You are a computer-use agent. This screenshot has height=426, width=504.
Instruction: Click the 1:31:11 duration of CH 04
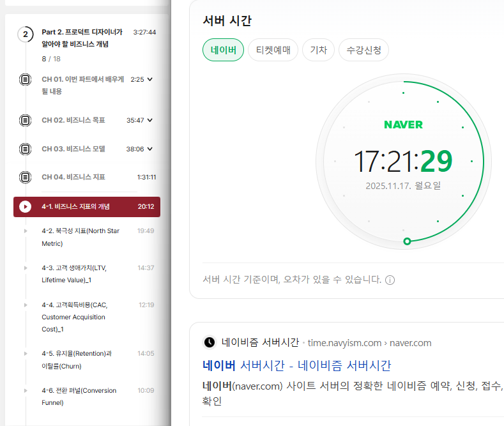point(146,177)
